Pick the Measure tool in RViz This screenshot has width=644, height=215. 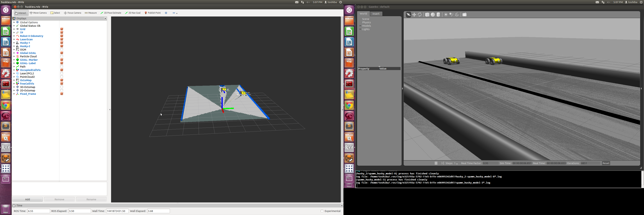click(x=91, y=13)
